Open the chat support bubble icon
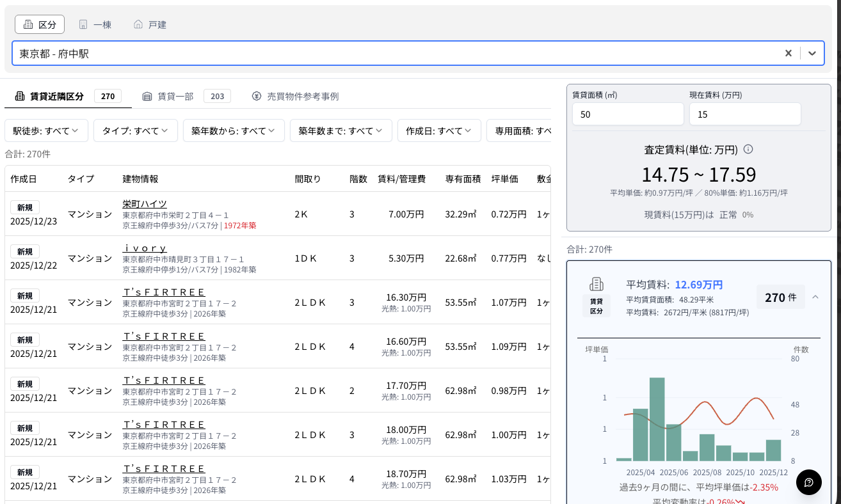This screenshot has width=841, height=504. click(808, 482)
